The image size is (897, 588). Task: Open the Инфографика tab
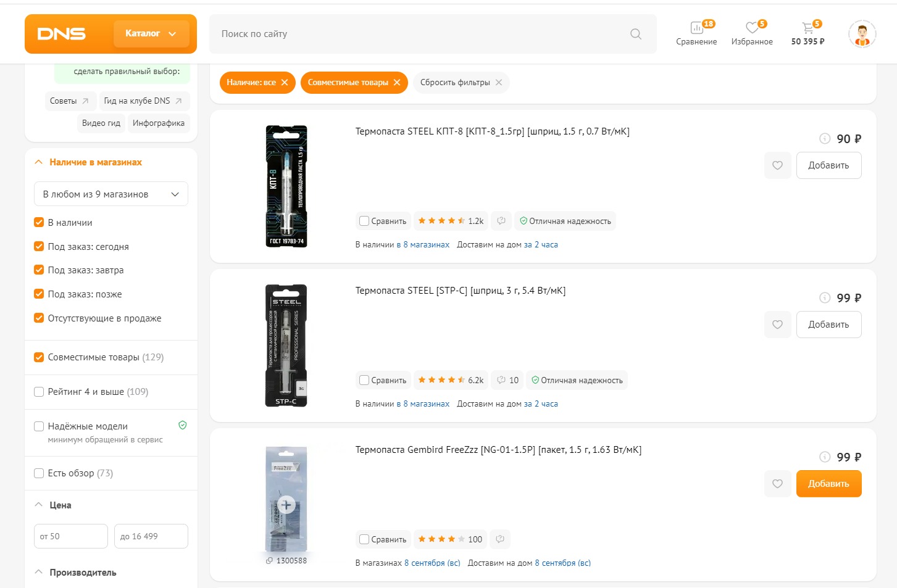159,123
